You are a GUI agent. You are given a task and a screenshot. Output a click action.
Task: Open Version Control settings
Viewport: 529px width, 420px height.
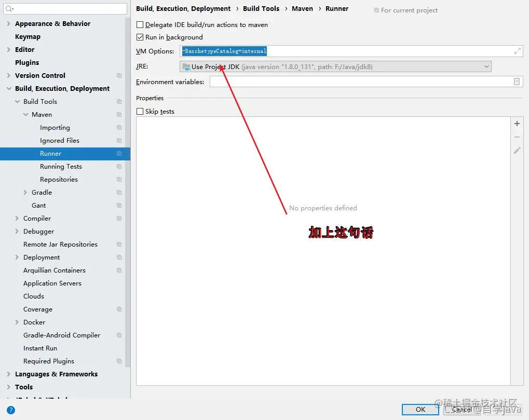(x=40, y=76)
